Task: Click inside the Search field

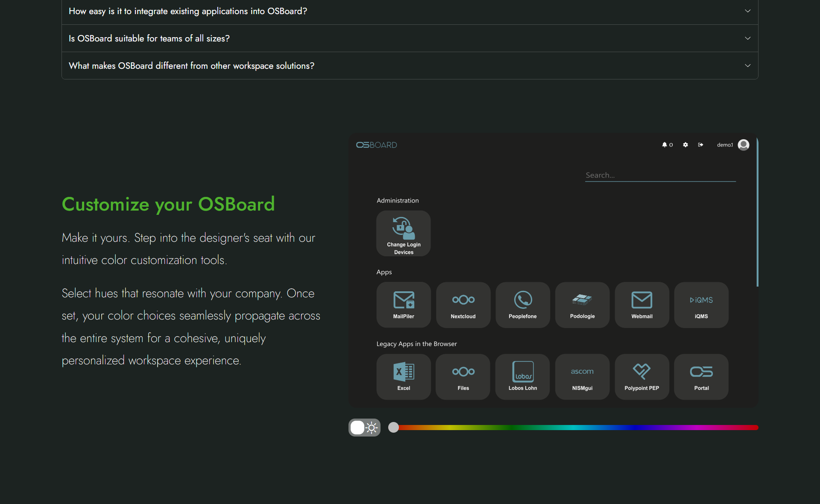Action: (x=660, y=175)
